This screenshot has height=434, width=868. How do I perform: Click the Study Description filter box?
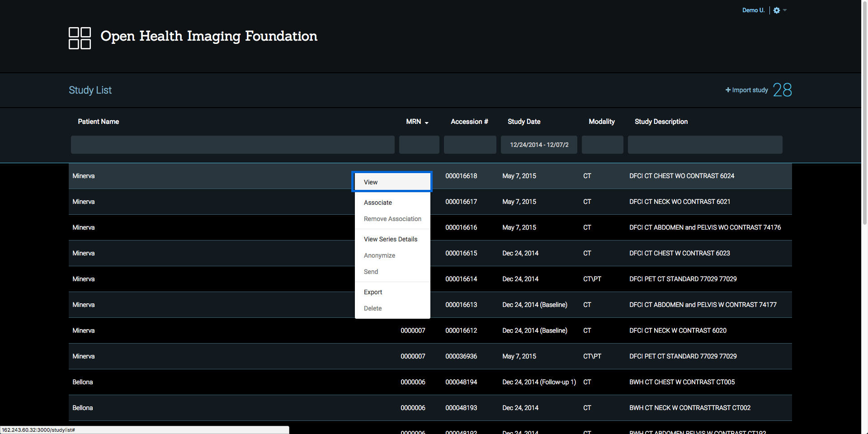704,145
